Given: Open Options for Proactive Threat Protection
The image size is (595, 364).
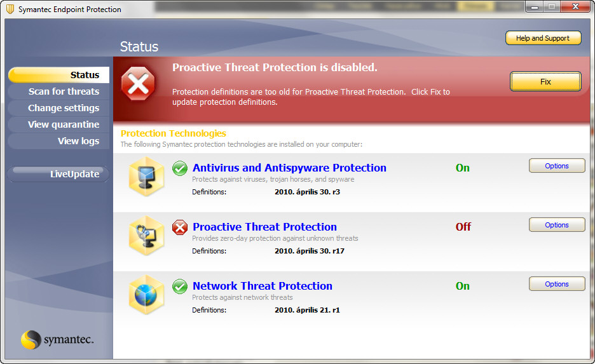Looking at the screenshot, I should pos(557,225).
